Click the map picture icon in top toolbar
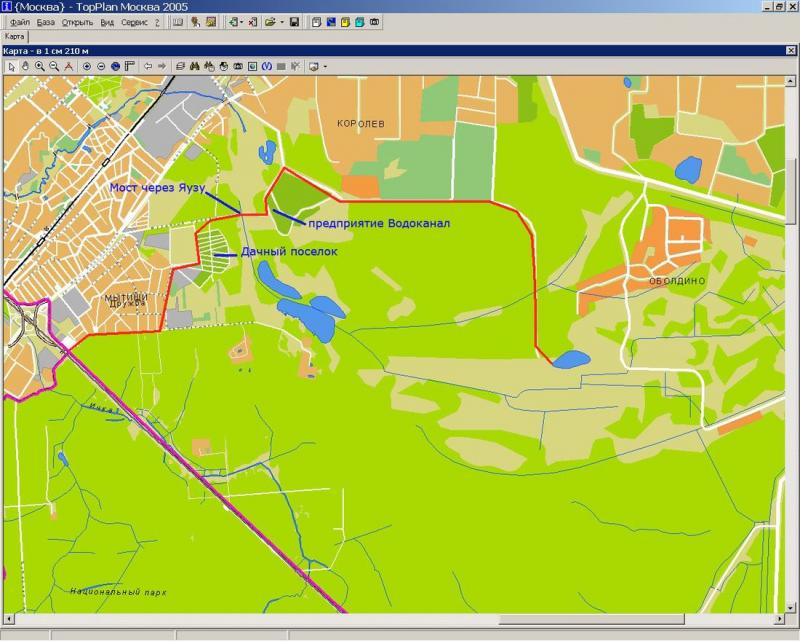This screenshot has width=800, height=641. pos(211,22)
